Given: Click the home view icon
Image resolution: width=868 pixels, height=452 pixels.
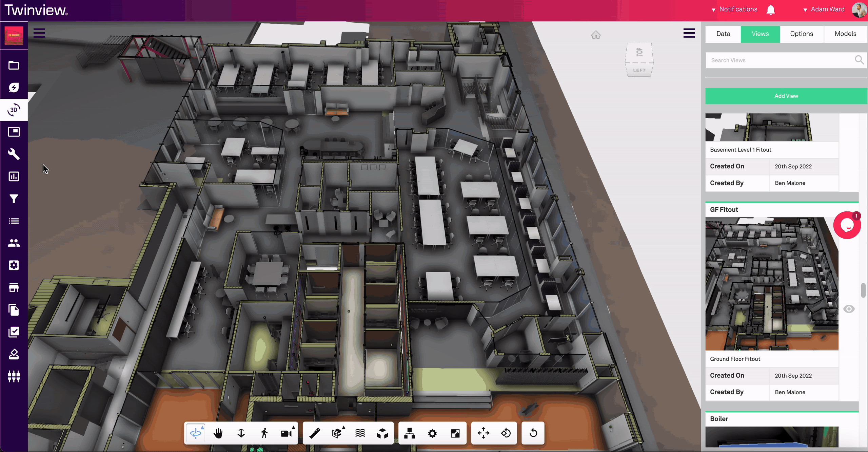Looking at the screenshot, I should [596, 35].
